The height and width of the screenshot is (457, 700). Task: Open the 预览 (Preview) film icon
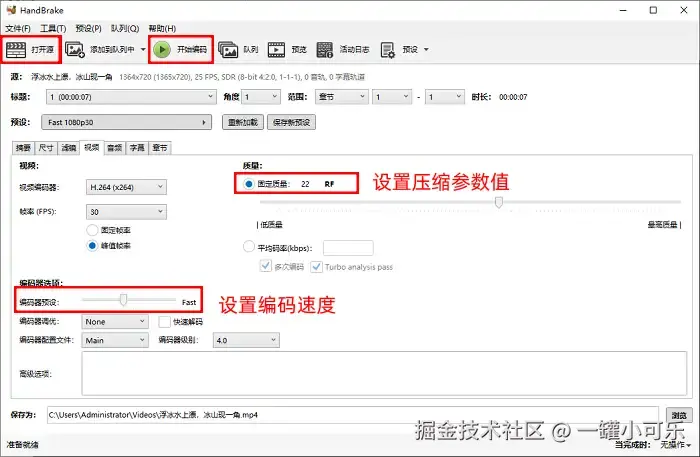(276, 50)
